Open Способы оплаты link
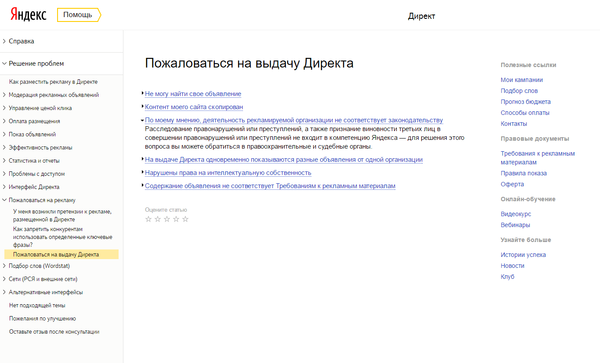This screenshot has height=363, width=600. pos(525,113)
